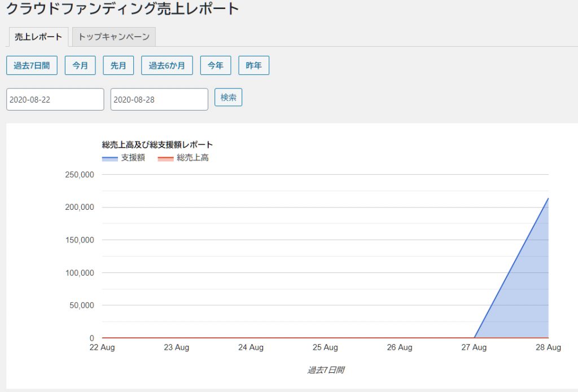Filter by 先月
This screenshot has width=578, height=392.
[119, 65]
